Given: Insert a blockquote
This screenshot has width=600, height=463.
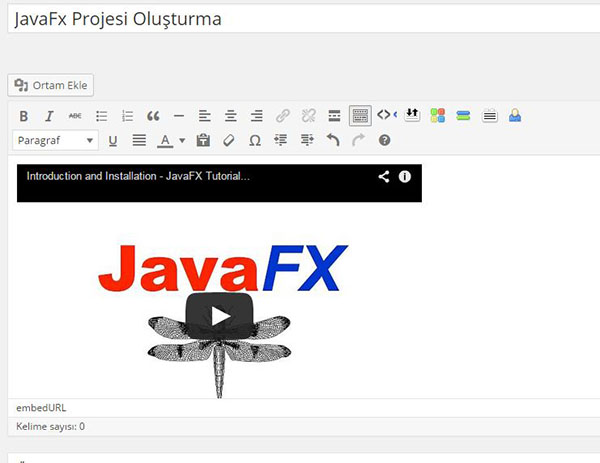Looking at the screenshot, I should pos(153,116).
